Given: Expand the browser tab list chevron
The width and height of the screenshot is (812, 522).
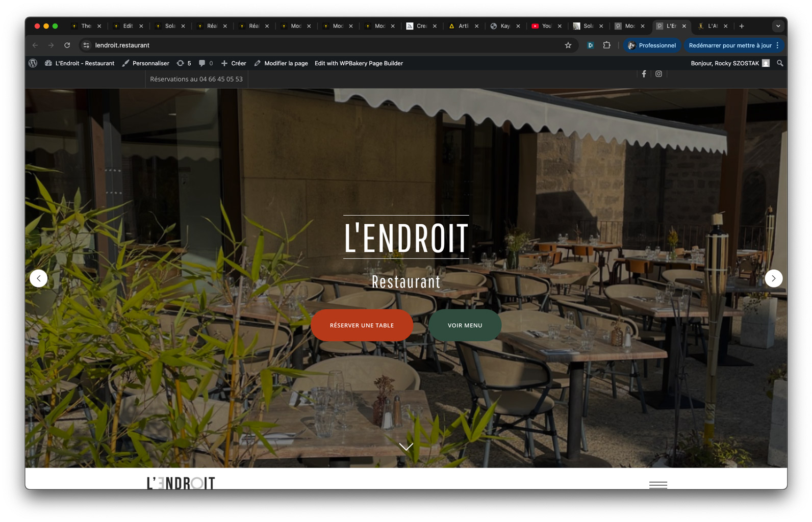Looking at the screenshot, I should [777, 26].
